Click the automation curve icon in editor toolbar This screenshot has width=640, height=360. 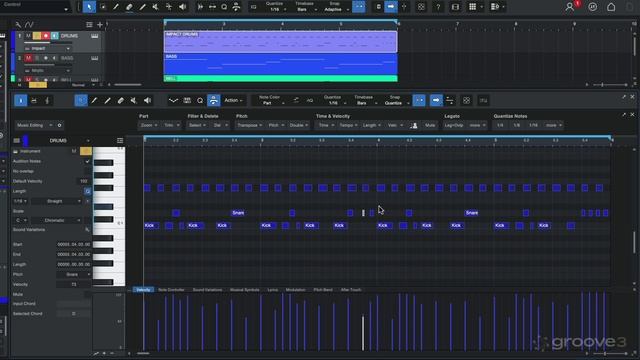pos(173,100)
